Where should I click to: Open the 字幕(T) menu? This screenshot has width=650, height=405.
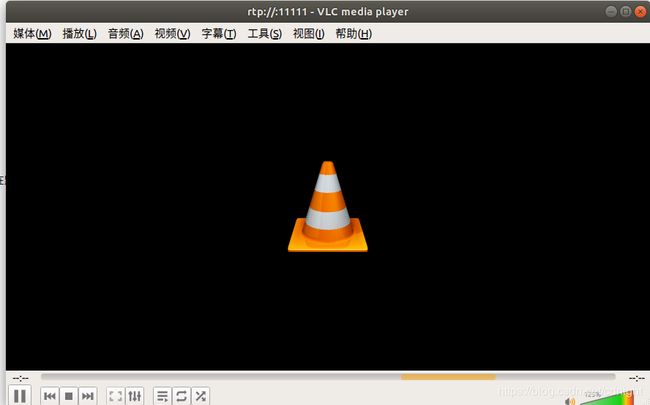point(219,34)
